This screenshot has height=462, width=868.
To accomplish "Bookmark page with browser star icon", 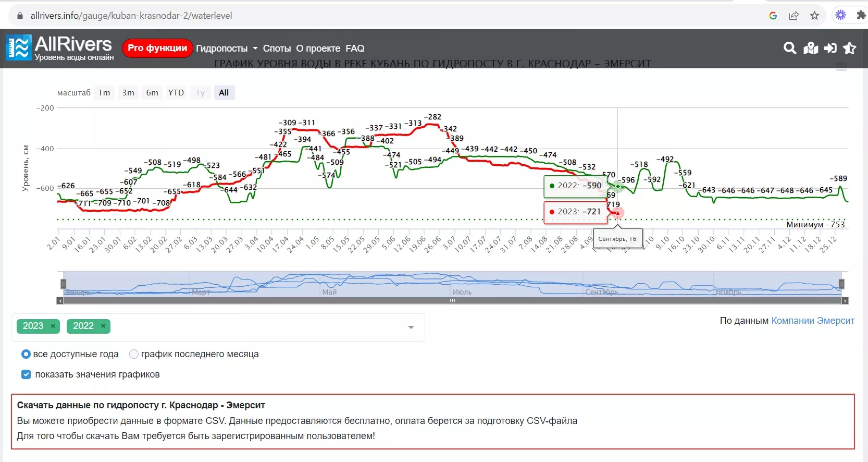I will coord(814,16).
